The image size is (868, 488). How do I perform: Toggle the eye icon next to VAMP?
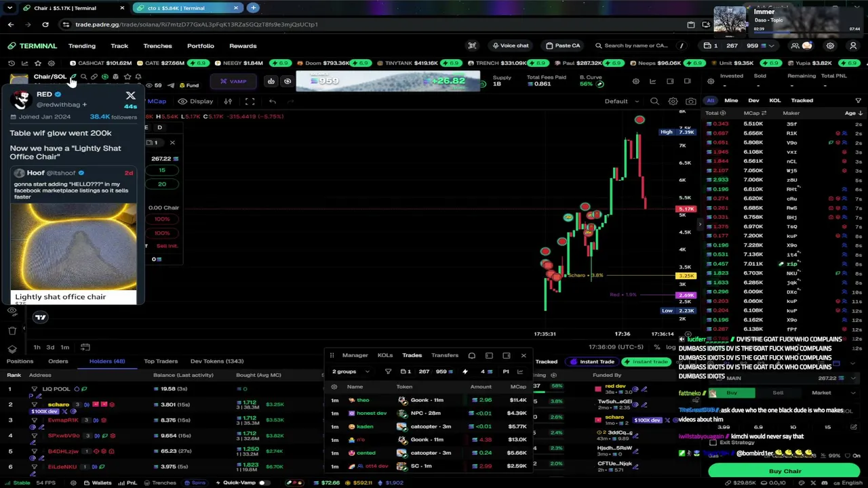tap(288, 81)
